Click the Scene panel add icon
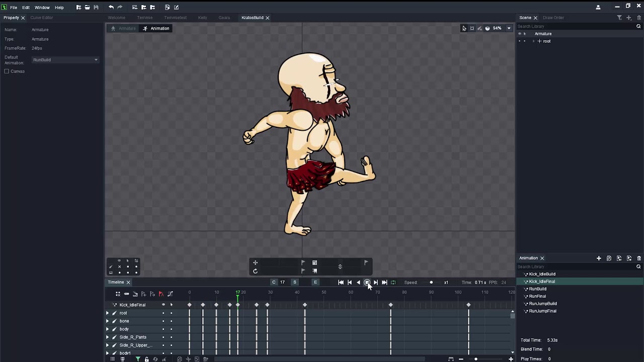The image size is (644, 362). (629, 18)
